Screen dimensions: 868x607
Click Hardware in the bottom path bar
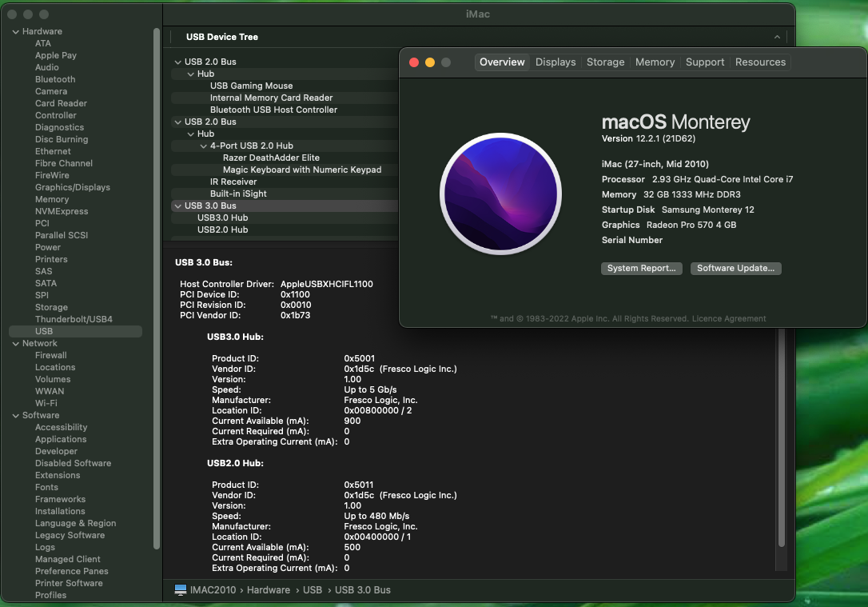click(268, 590)
